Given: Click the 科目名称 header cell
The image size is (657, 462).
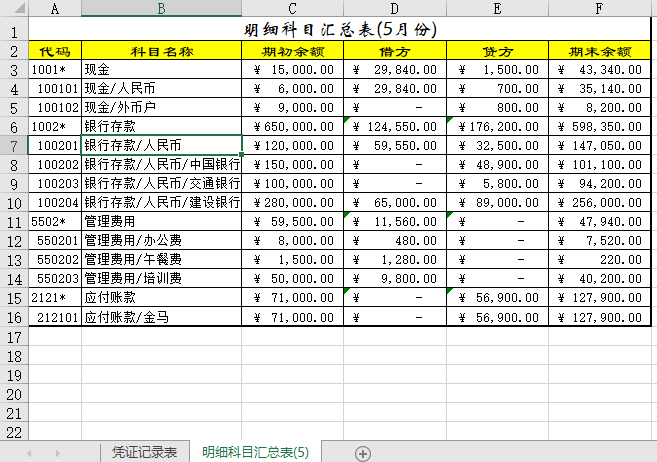Looking at the screenshot, I should [161, 51].
